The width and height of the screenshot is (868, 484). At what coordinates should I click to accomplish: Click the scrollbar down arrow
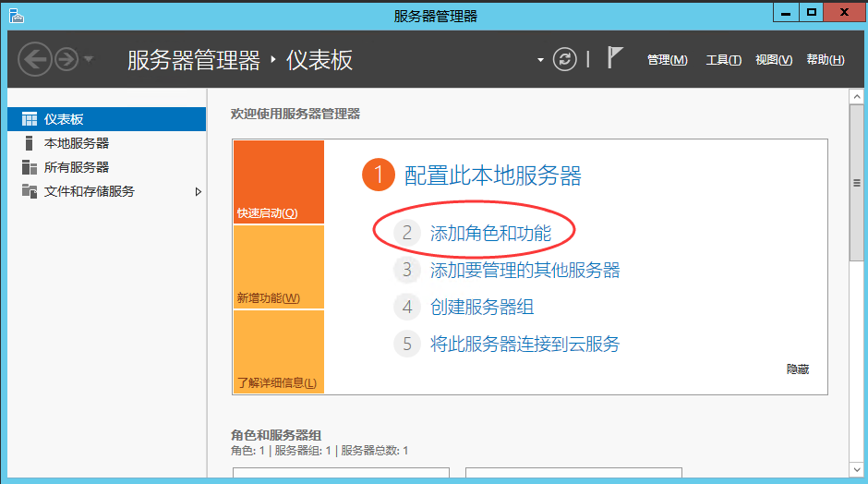[857, 469]
